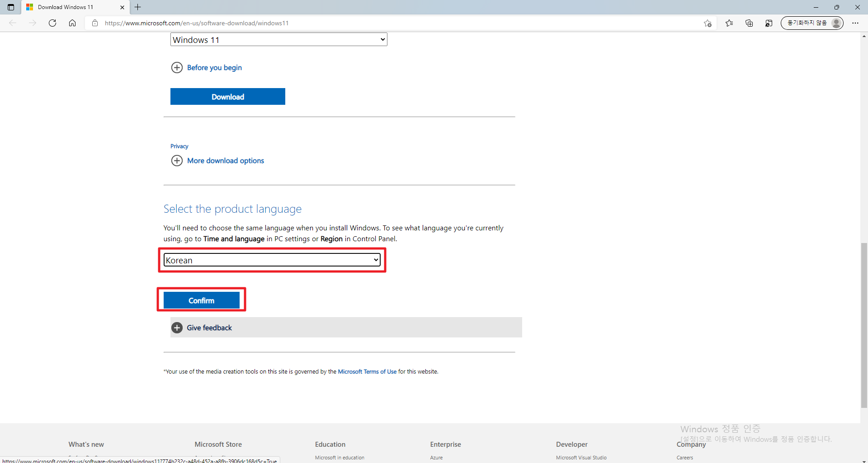
Task: Reload the page with Refresh icon
Action: (x=52, y=23)
